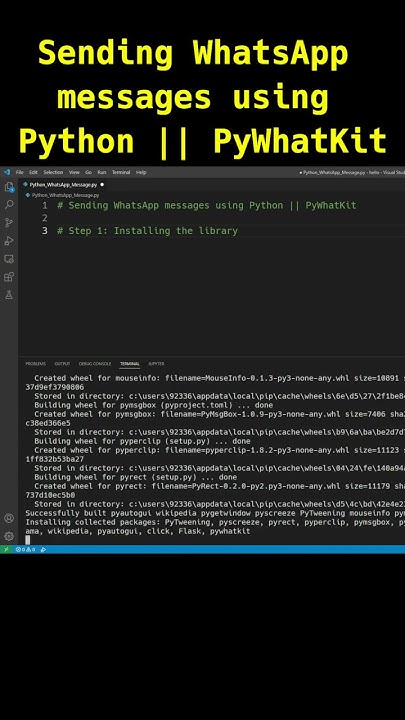Open the Edit menu
The image size is (405, 720).
(34, 172)
